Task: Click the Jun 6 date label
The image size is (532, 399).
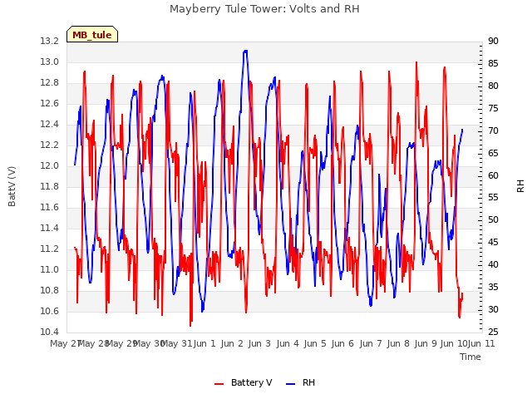Action: tap(342, 344)
